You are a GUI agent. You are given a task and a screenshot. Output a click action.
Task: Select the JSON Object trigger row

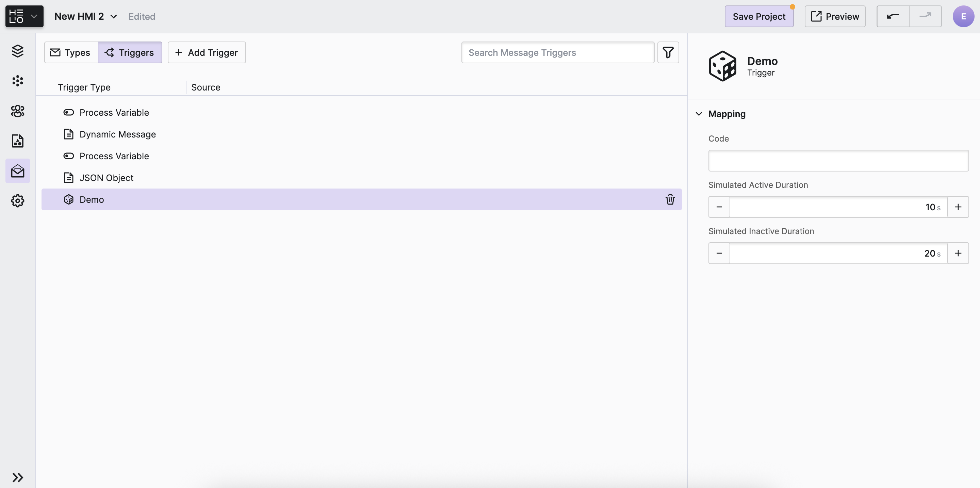tap(107, 178)
